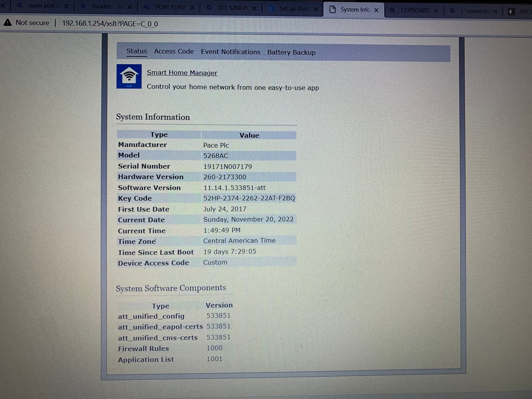Switch to the open port browser tab

coord(44,6)
